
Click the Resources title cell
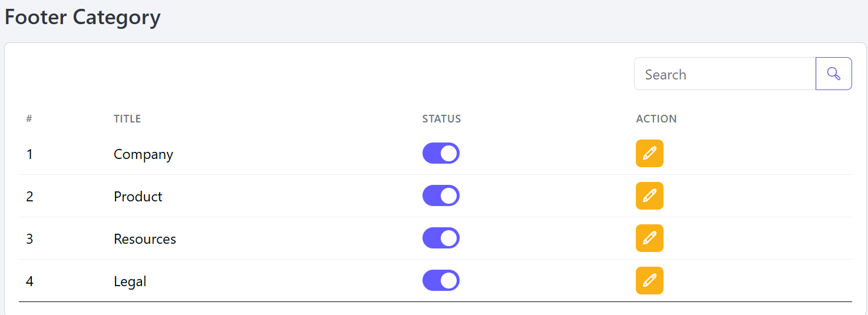145,239
